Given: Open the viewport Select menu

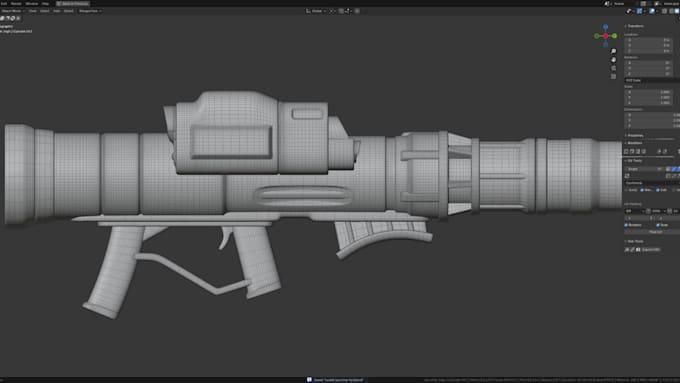Looking at the screenshot, I should coord(45,11).
